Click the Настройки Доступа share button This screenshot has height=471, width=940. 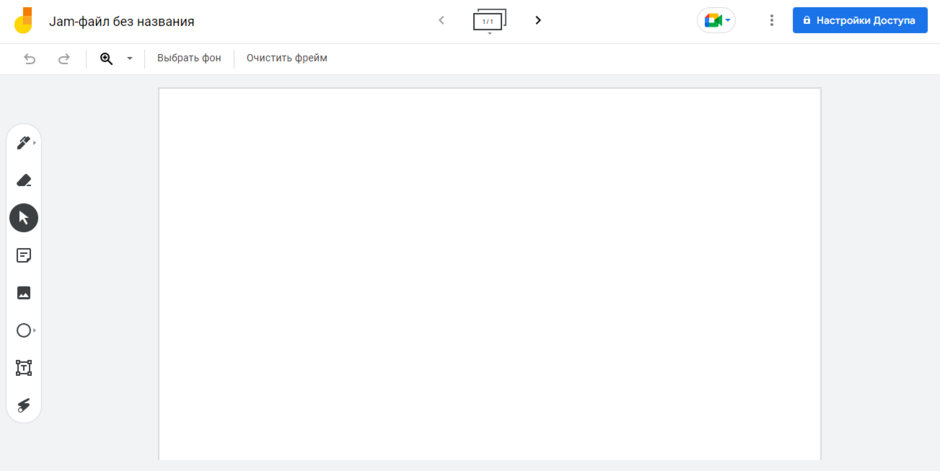(x=860, y=20)
